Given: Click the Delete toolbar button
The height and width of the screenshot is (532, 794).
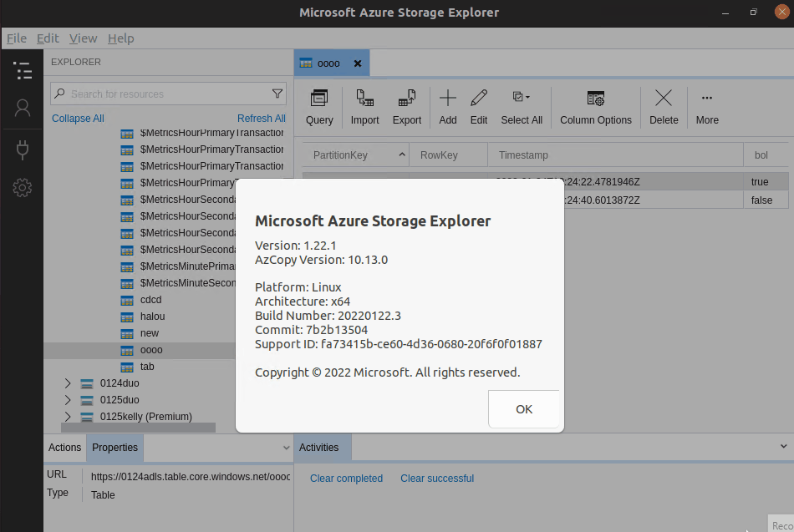Looking at the screenshot, I should click(664, 107).
